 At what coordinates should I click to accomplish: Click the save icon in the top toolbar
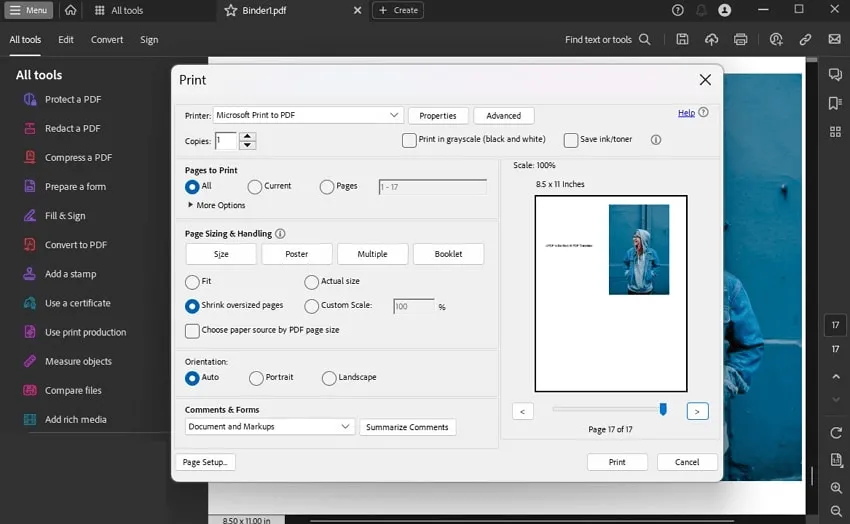tap(682, 40)
